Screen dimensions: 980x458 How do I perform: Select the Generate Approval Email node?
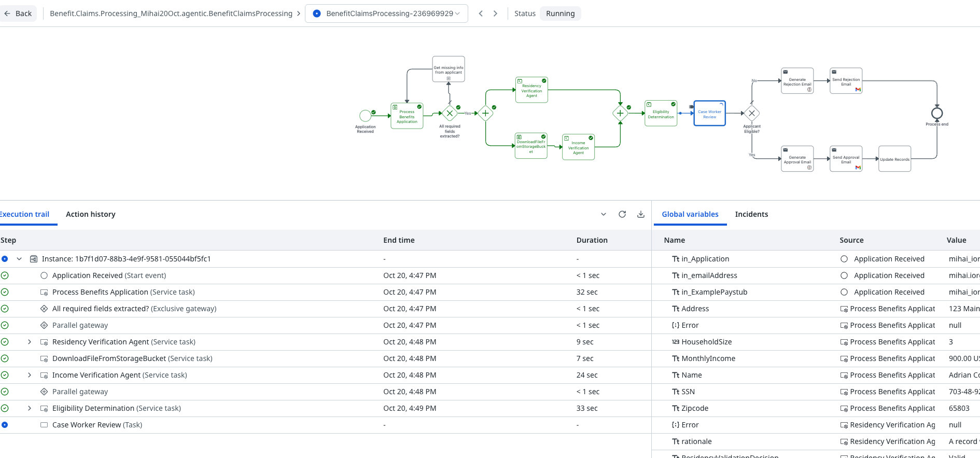[x=797, y=159]
